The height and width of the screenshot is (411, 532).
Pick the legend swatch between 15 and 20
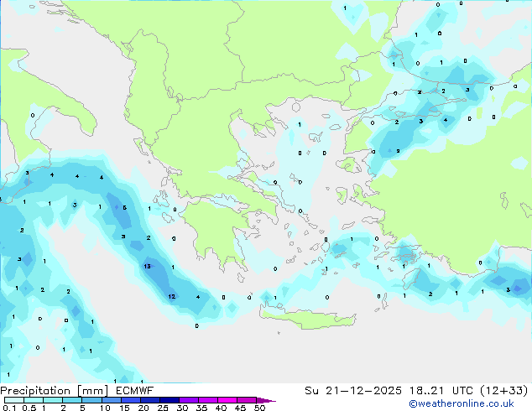click(130, 400)
